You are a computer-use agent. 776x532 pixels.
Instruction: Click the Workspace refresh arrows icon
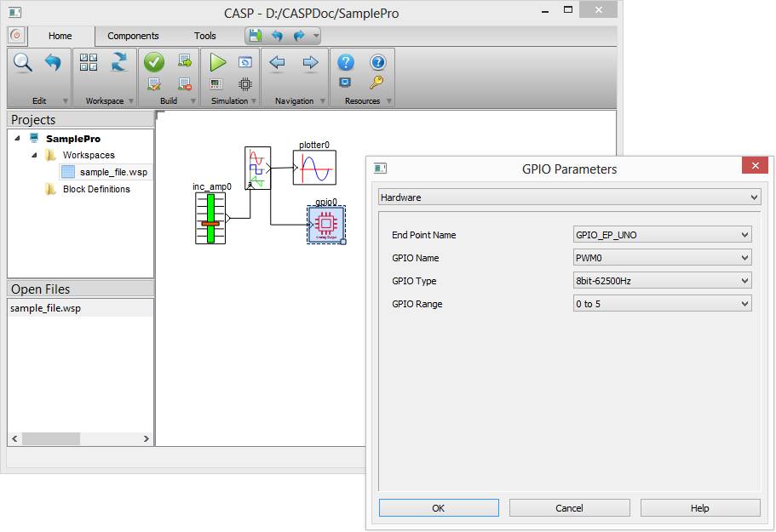tap(118, 62)
